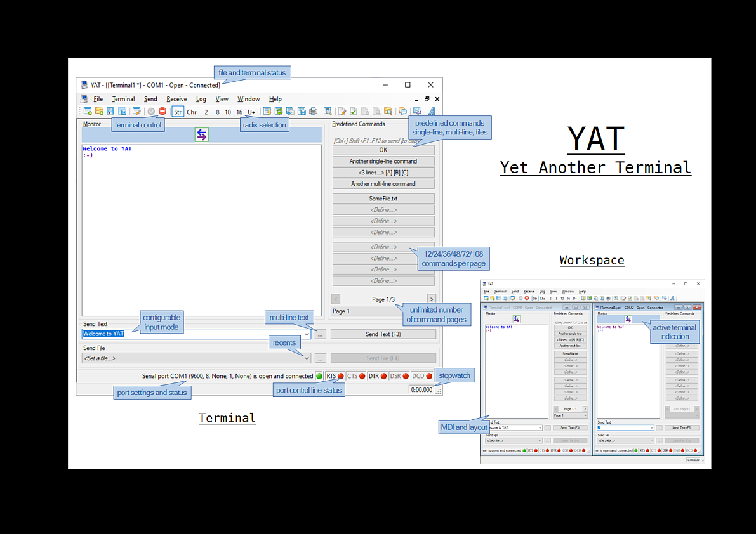The height and width of the screenshot is (534, 756).
Task: Expand Send Text dropdown in Workspace Terminal2
Action: [651, 427]
